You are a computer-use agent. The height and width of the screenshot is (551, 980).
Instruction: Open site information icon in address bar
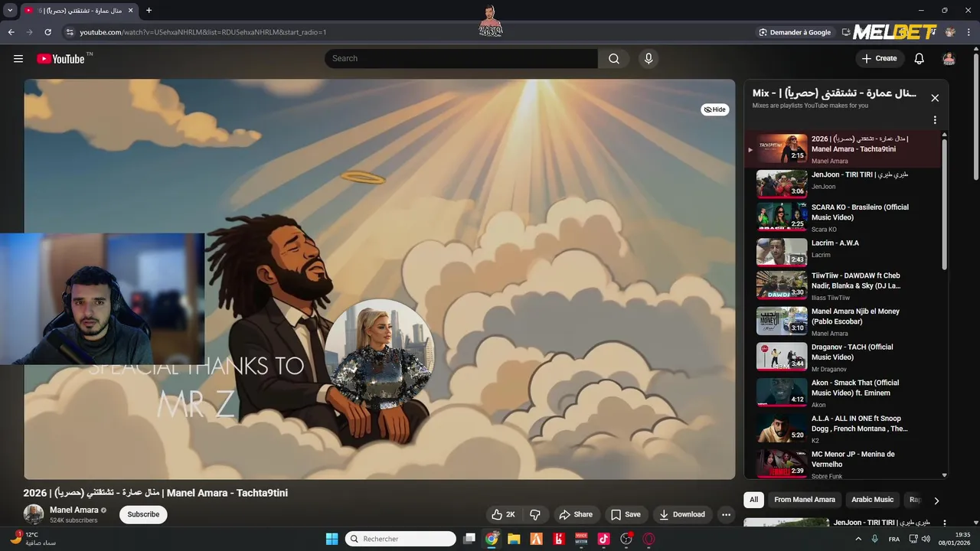[70, 32]
